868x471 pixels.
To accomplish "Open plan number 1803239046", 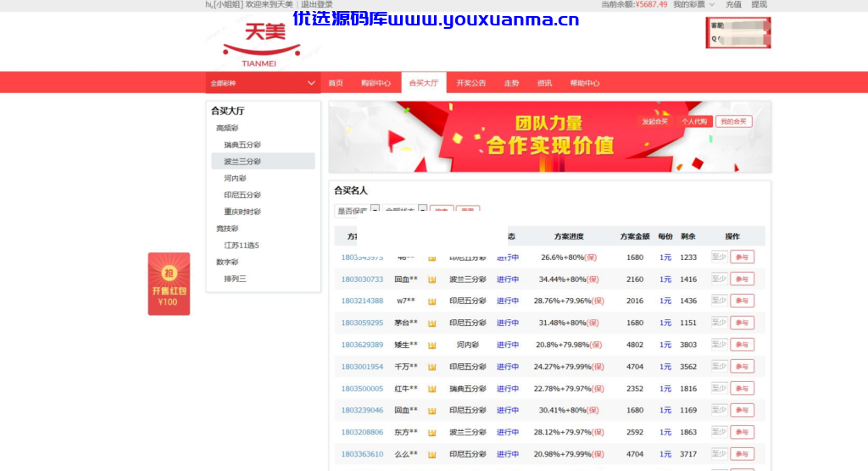I will [362, 410].
